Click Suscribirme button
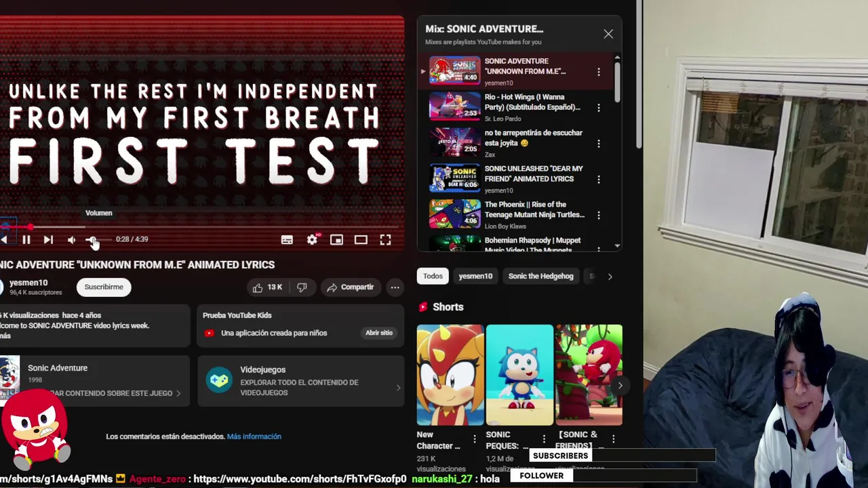 click(x=104, y=287)
